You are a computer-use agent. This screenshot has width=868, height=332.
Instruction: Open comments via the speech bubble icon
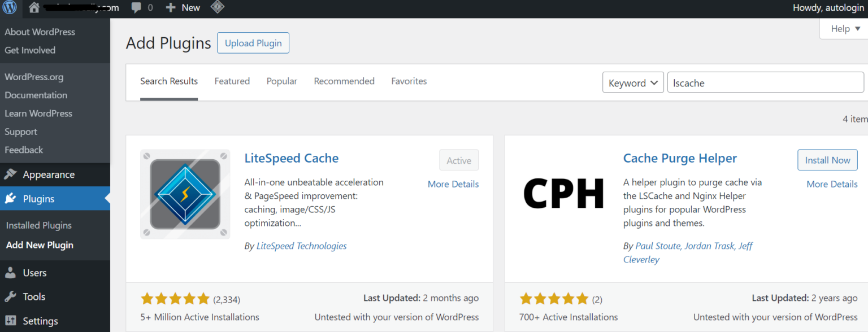136,7
